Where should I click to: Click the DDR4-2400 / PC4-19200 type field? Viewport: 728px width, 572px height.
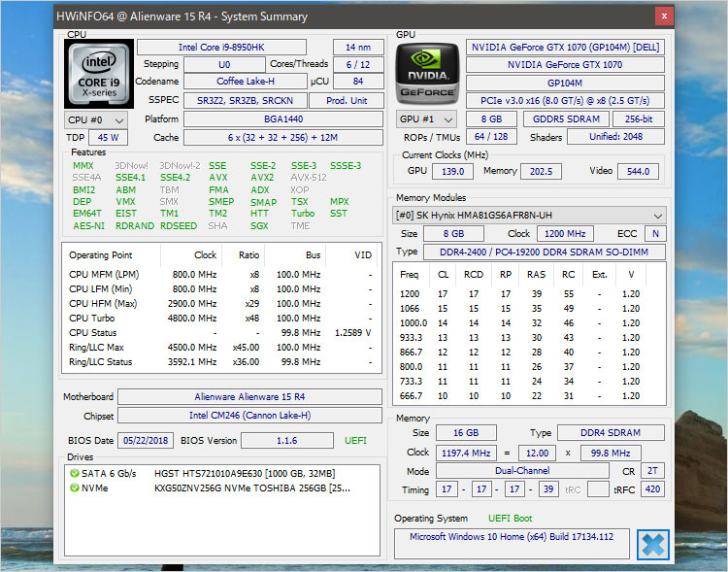(544, 252)
